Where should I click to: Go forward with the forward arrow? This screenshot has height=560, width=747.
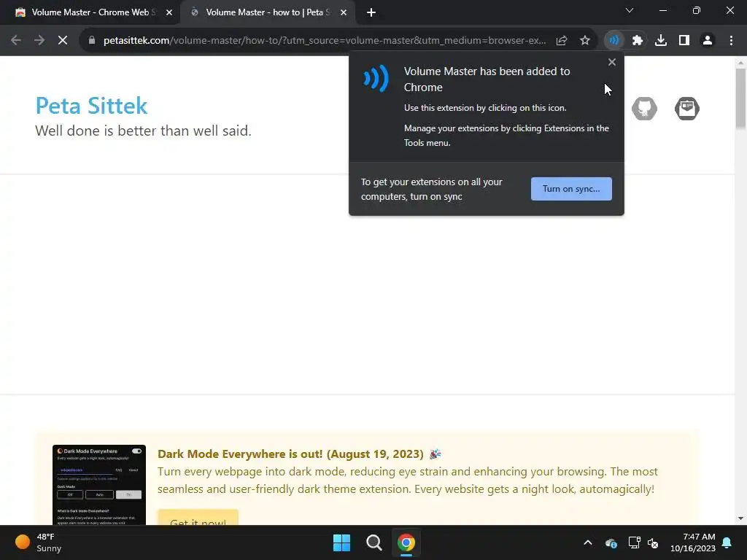point(39,41)
